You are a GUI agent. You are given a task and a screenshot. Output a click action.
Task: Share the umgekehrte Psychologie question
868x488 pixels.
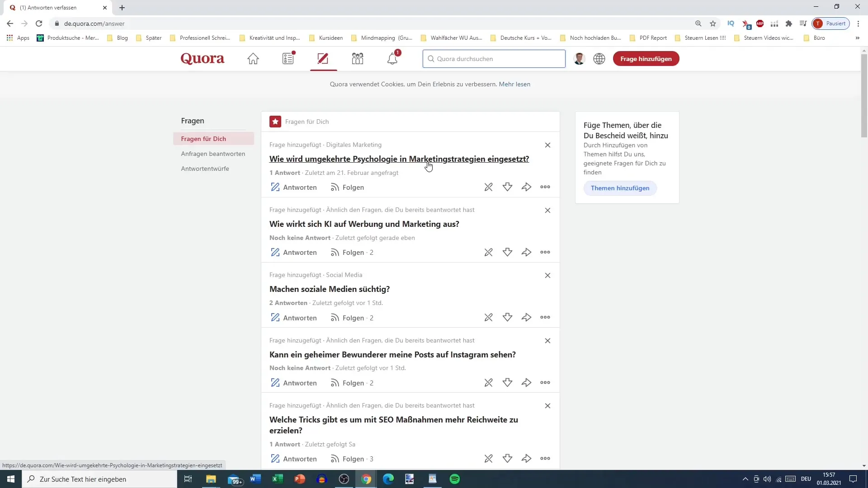527,187
